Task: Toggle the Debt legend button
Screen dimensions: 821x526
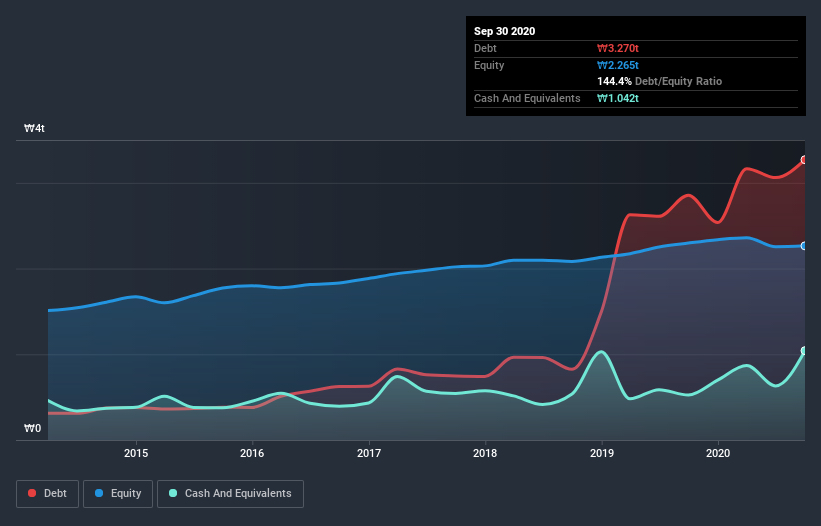Action: [x=47, y=494]
